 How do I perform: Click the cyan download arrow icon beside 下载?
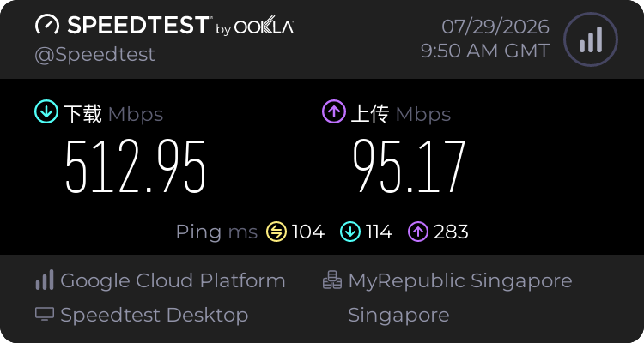(46, 112)
